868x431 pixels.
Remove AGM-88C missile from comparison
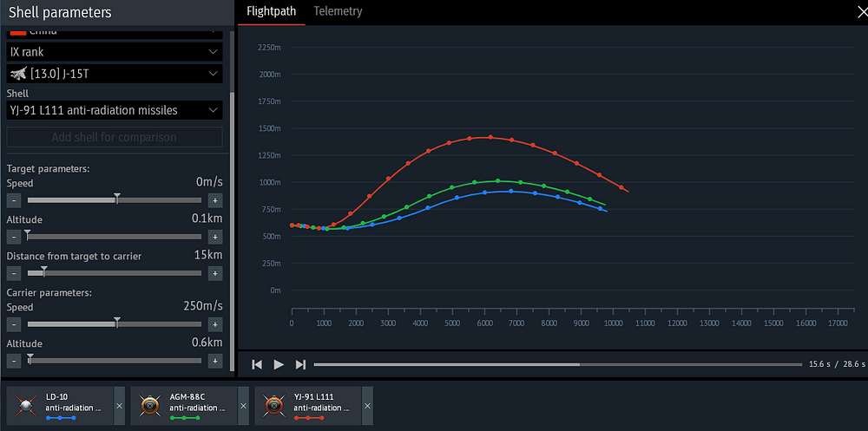(243, 406)
